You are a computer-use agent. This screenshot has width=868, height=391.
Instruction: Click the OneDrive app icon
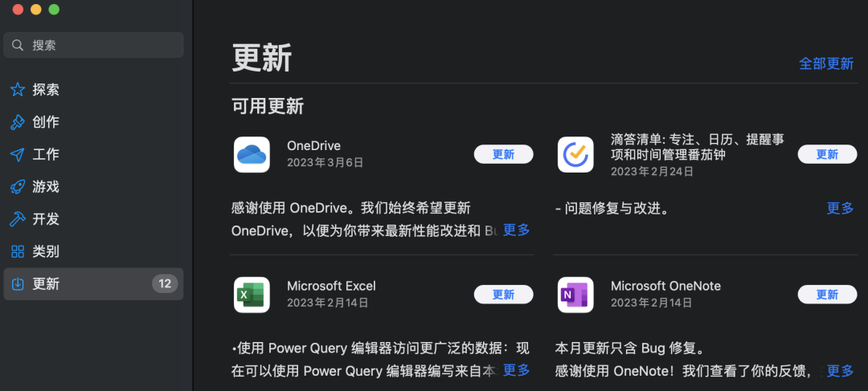[x=252, y=154]
